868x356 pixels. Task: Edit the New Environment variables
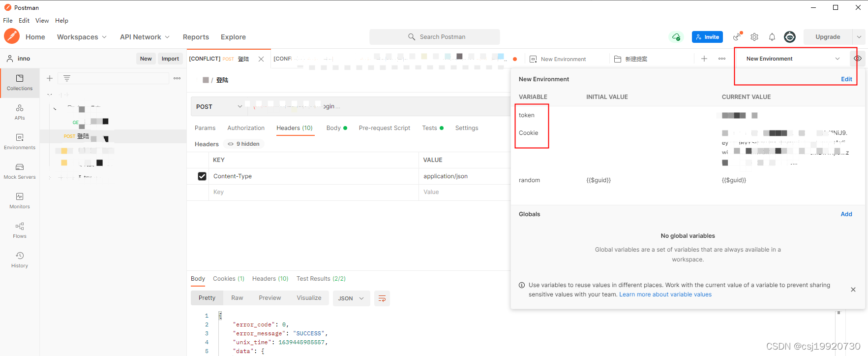click(846, 79)
